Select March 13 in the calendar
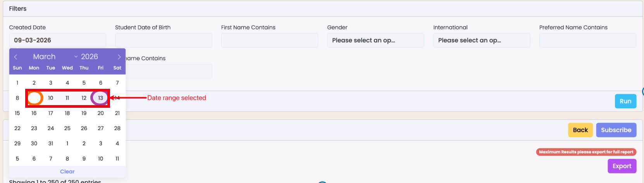 100,98
